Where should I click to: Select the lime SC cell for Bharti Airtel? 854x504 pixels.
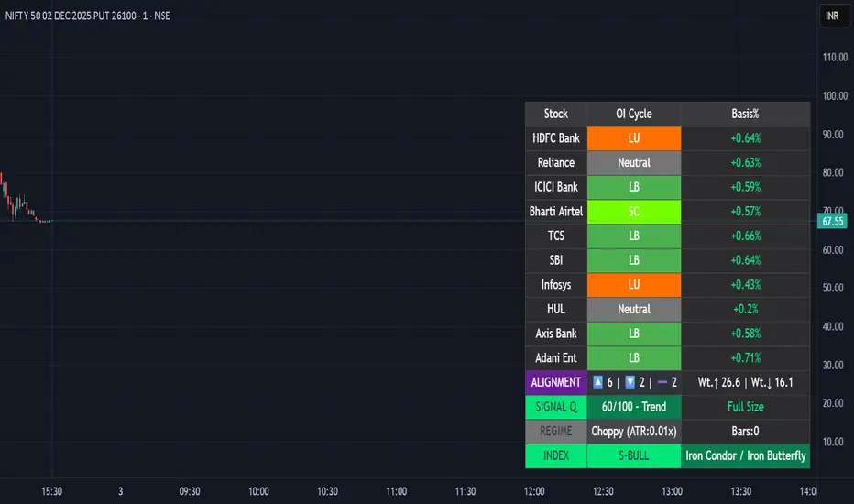(634, 212)
